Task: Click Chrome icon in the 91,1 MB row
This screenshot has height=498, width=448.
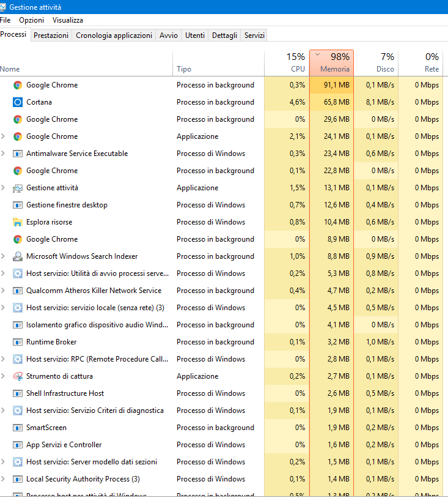Action: 18,85
